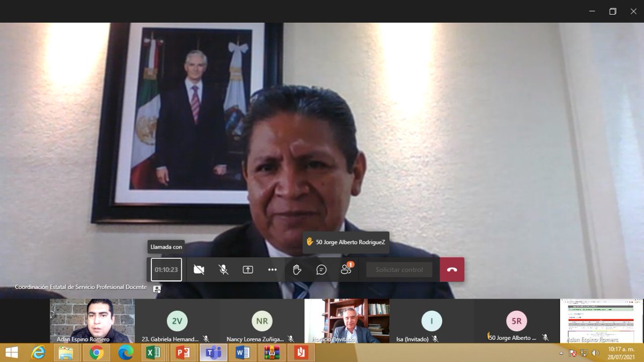Image resolution: width=644 pixels, height=362 pixels.
Task: Open the Windows Start button
Action: point(11,352)
